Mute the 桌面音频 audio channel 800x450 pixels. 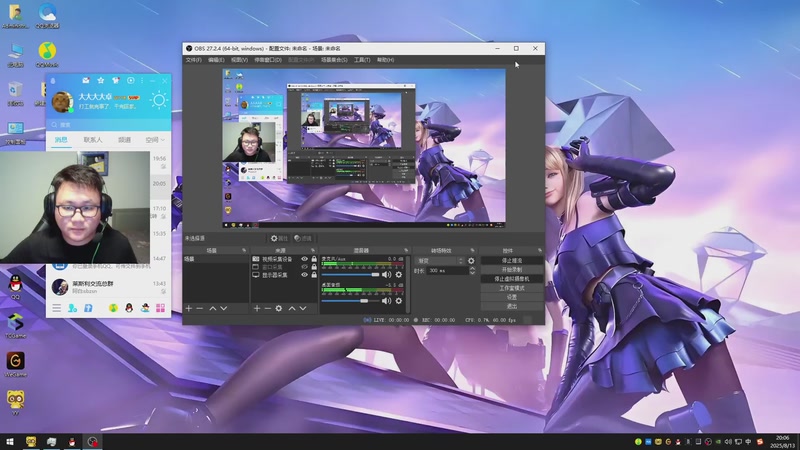386,301
